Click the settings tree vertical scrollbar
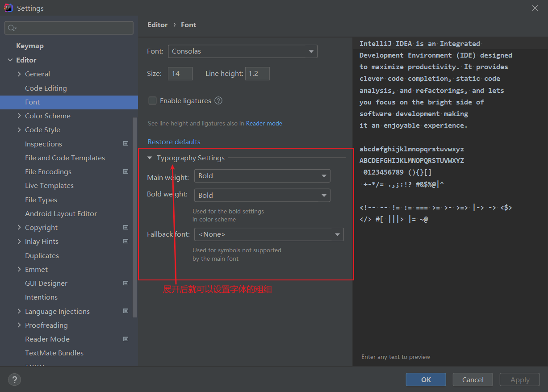This screenshot has width=548, height=392. 135,217
